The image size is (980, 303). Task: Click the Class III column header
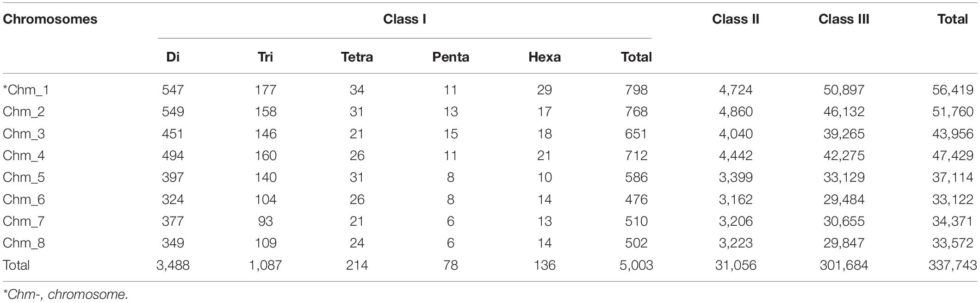click(x=844, y=19)
